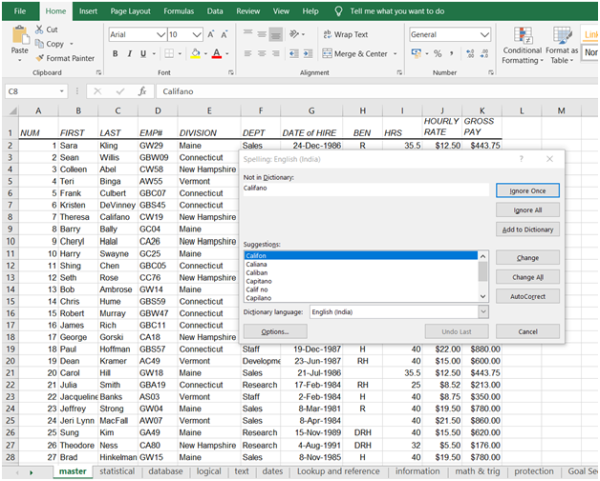600x481 pixels.
Task: Open the statistical sheet tab
Action: (117, 471)
